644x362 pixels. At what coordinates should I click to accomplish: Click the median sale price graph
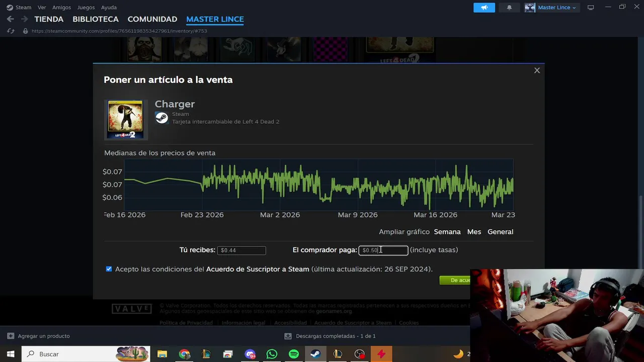click(318, 185)
